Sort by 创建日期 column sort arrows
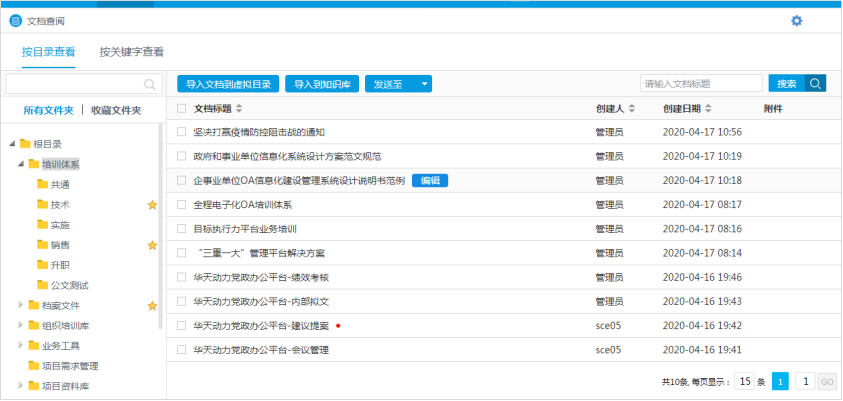The width and height of the screenshot is (843, 401). (709, 109)
